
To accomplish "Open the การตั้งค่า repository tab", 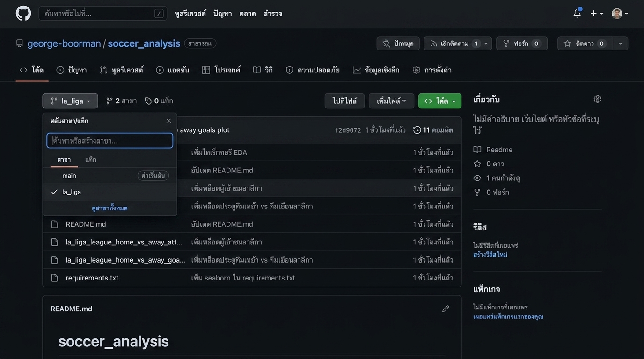I will 432,70.
